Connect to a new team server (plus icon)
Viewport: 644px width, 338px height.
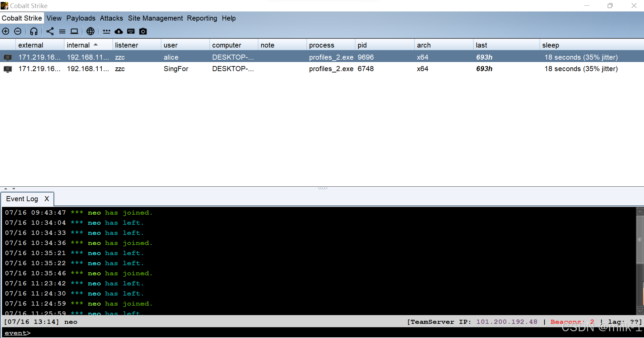[6, 31]
